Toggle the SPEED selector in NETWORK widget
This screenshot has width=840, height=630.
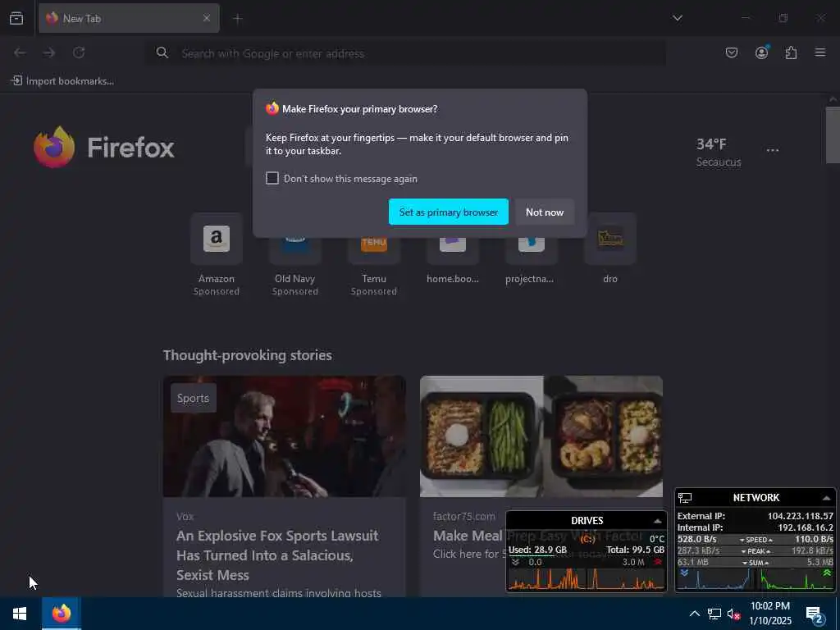click(756, 540)
